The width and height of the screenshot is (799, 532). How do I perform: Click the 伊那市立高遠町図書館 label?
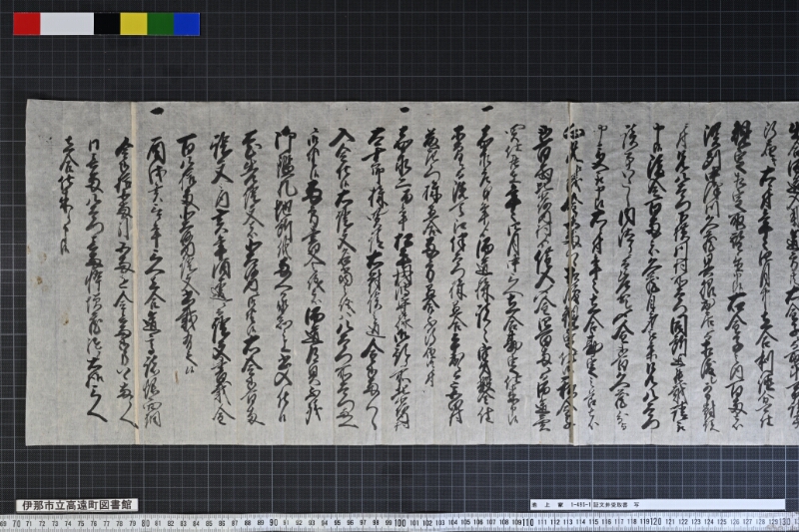[77, 505]
